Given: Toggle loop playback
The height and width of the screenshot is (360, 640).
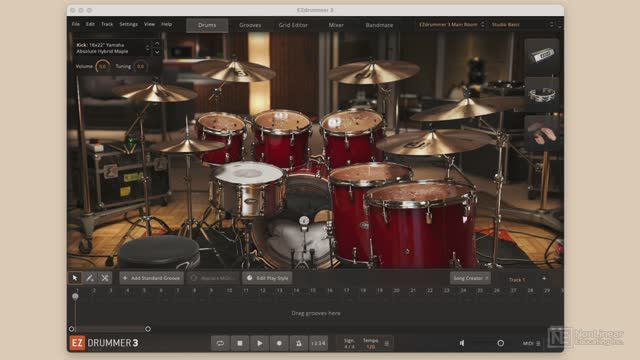Looking at the screenshot, I should tap(220, 343).
